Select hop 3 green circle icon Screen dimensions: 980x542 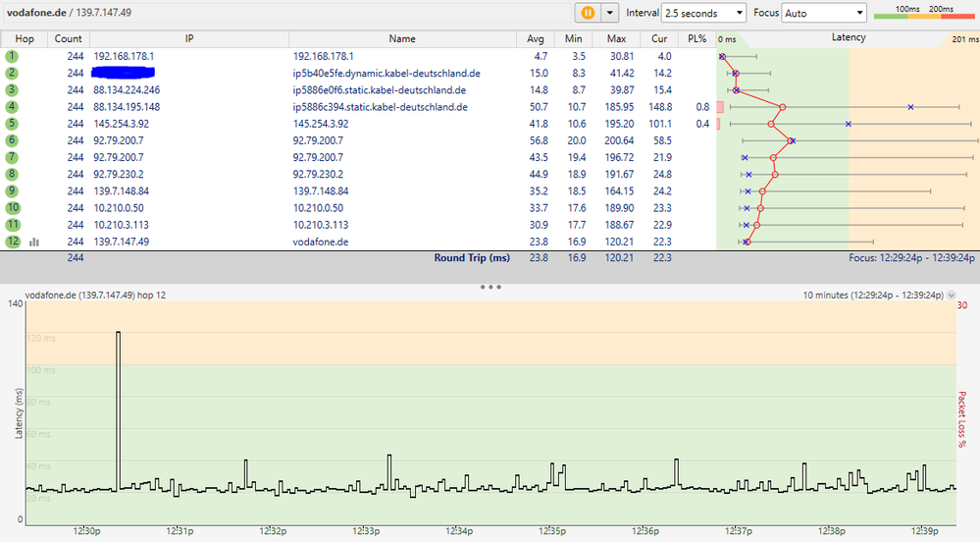tap(12, 90)
